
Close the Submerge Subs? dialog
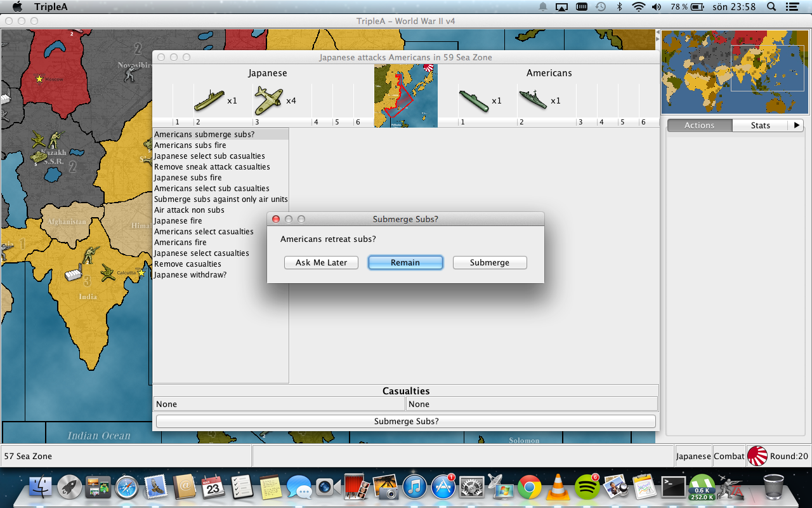point(276,219)
